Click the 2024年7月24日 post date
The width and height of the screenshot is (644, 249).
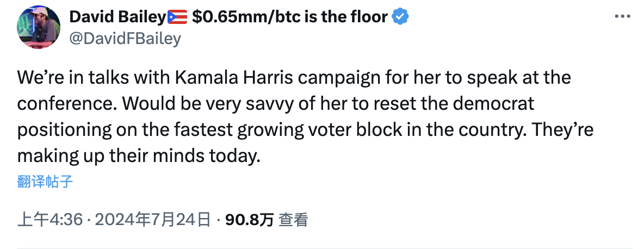coord(153,220)
